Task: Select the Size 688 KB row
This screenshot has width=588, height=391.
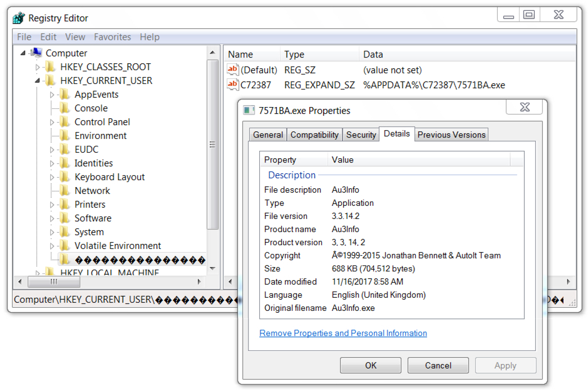Action: 392,268
